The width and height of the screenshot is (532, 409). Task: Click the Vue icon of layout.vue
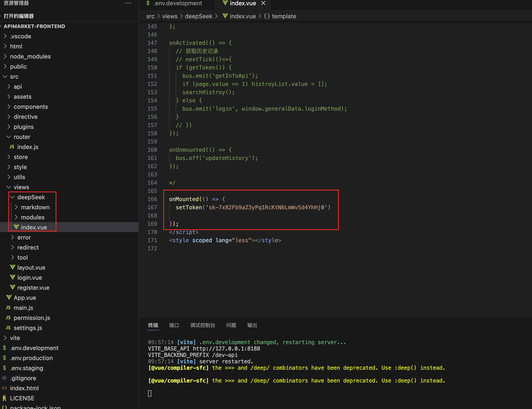12,267
